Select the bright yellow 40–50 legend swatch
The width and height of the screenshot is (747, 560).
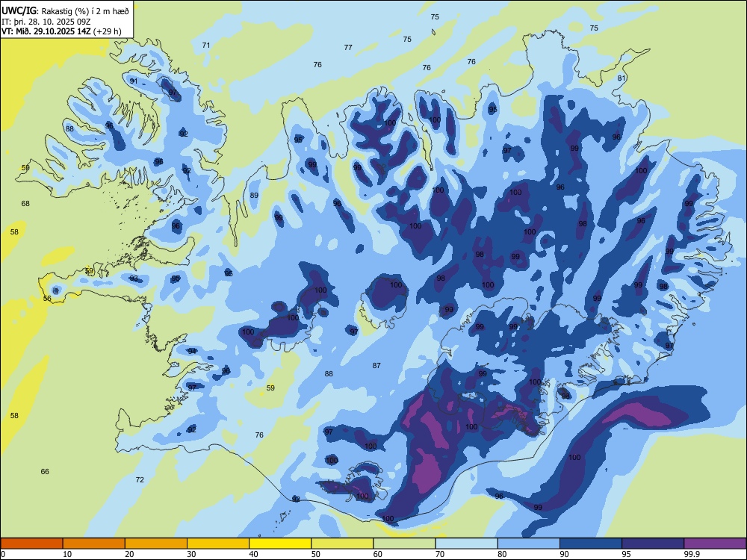(x=280, y=544)
